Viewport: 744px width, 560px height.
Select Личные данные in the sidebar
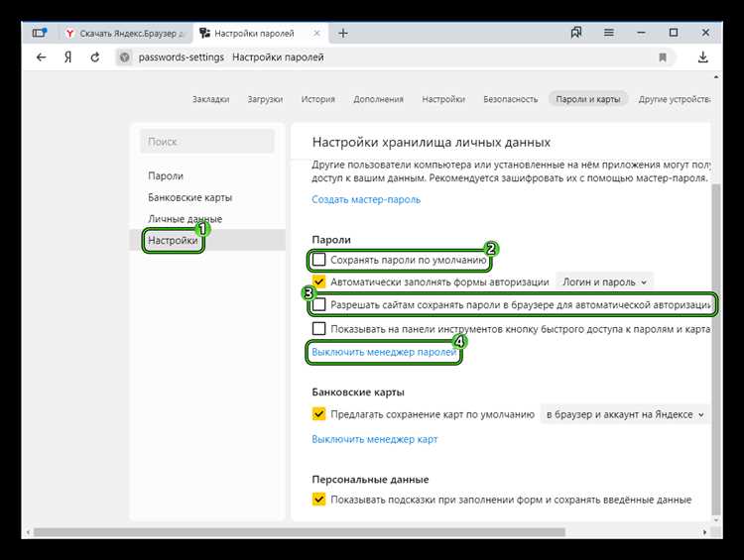click(x=186, y=219)
